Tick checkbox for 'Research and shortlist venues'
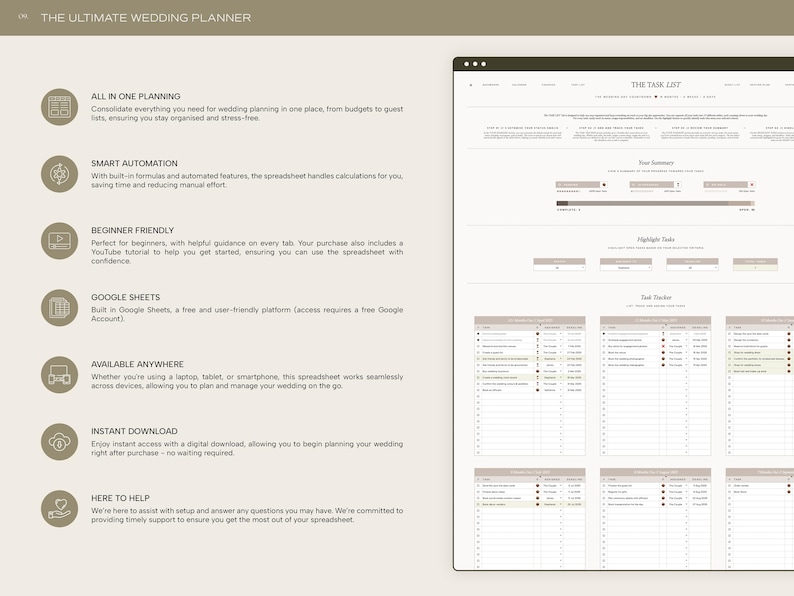Viewport: 794px width, 596px height. [478, 346]
